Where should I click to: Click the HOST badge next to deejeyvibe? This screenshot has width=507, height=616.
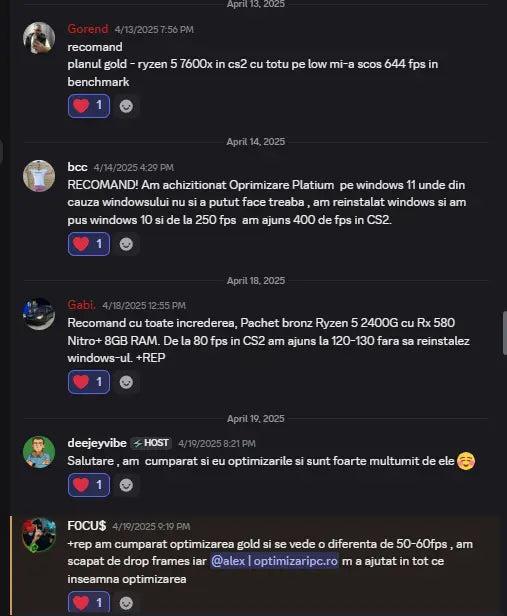pyautogui.click(x=151, y=443)
